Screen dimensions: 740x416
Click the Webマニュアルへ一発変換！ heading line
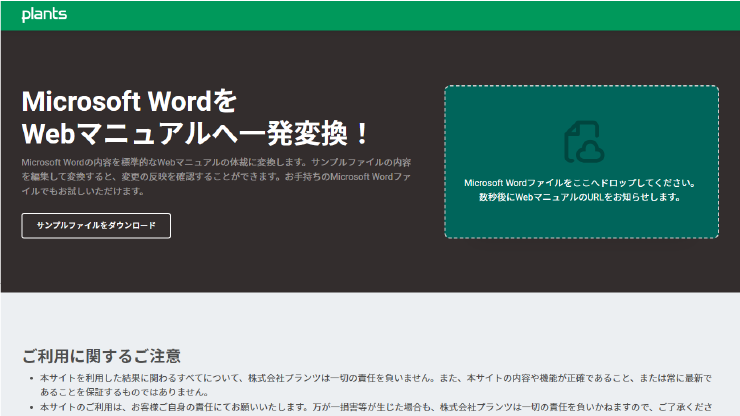(x=196, y=134)
